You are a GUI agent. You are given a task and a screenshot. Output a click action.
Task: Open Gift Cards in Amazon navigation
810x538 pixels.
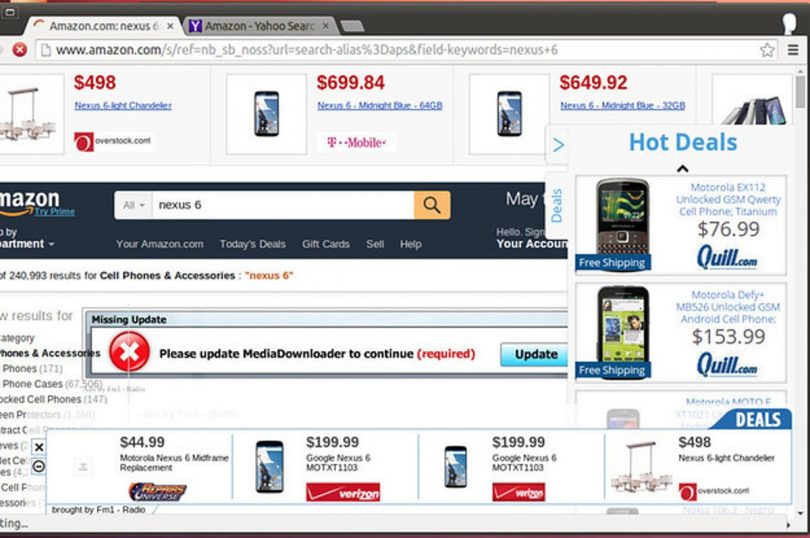325,244
